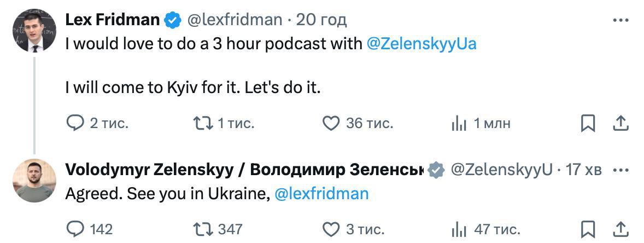Open the @ZelenskyyUa mention link
This screenshot has width=644, height=243.
[x=421, y=44]
